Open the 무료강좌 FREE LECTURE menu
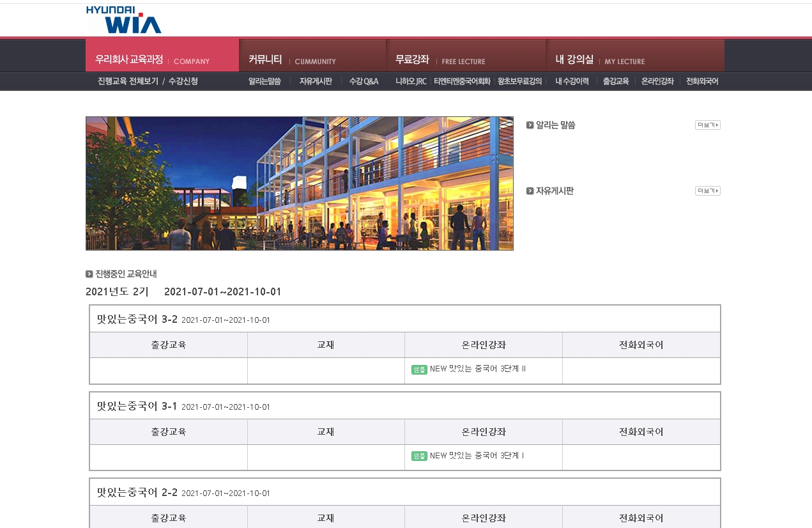 (466, 56)
